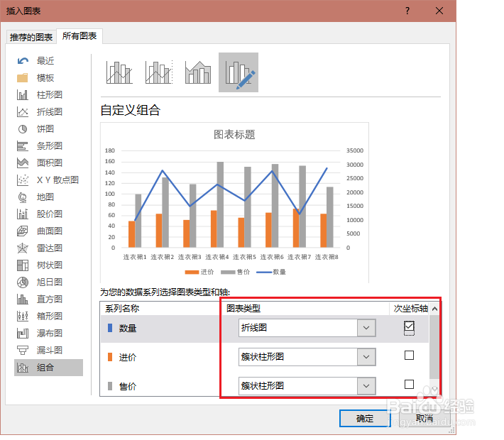Enable secondary axis for 进价 series
This screenshot has width=504, height=440.
409,355
